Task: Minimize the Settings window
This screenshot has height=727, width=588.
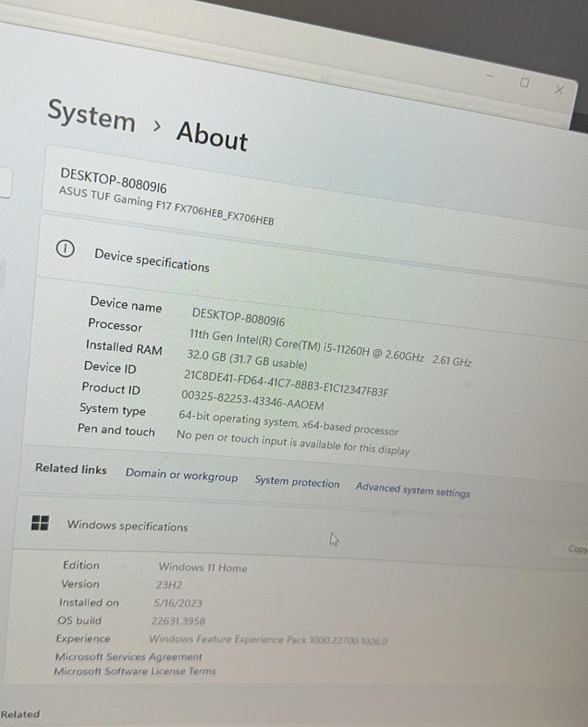Action: coord(490,75)
